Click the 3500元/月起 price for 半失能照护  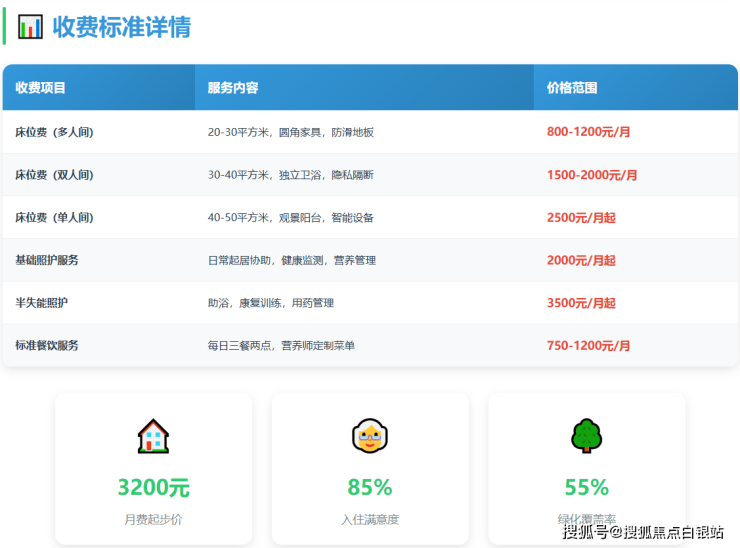[x=581, y=303]
